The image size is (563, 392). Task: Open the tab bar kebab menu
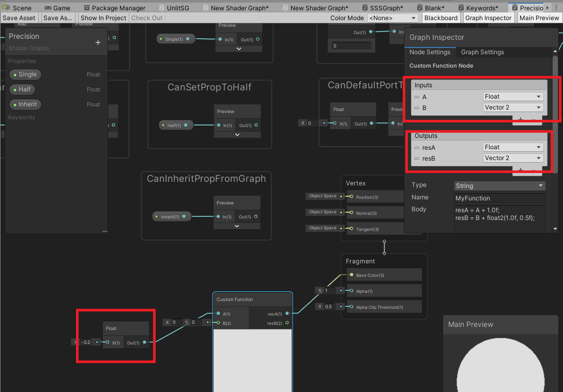click(x=556, y=8)
